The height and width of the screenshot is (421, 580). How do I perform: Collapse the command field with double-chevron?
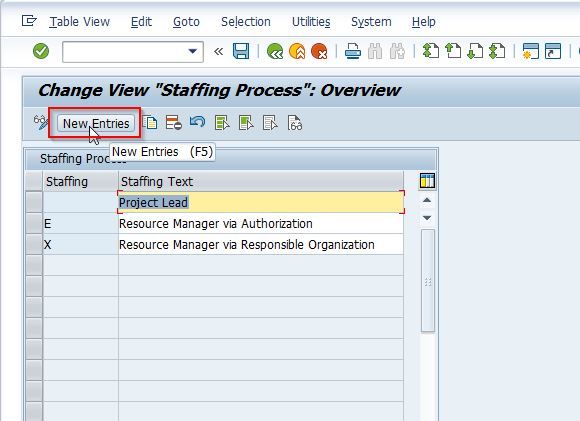tap(218, 51)
